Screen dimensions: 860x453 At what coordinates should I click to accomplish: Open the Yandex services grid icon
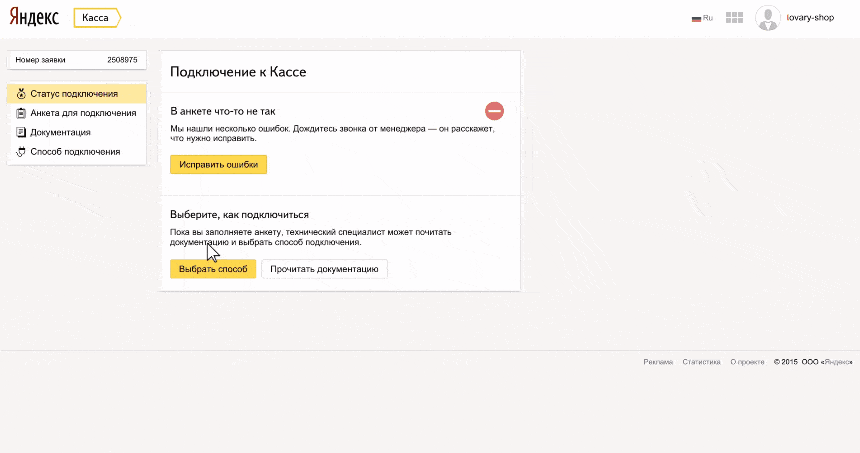coord(734,18)
